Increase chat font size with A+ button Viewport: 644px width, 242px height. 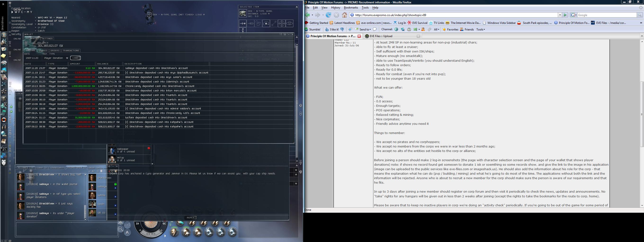[94, 171]
